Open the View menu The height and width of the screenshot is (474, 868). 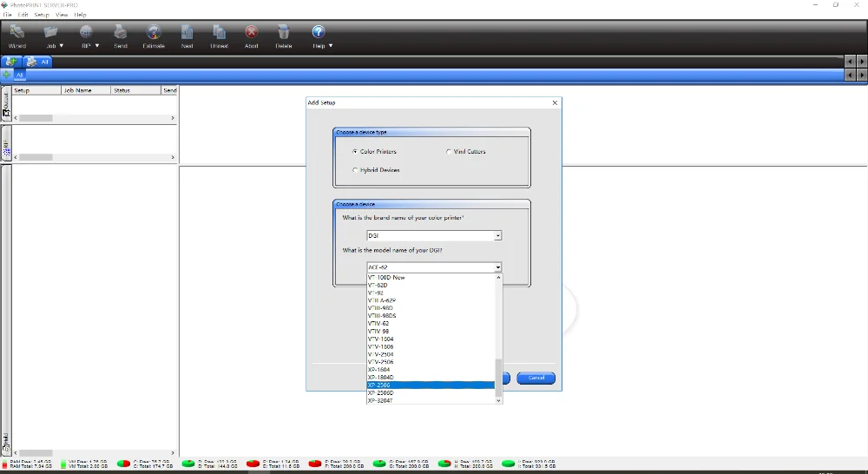pos(62,15)
